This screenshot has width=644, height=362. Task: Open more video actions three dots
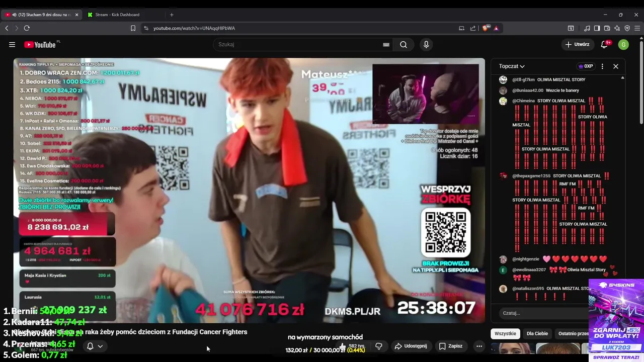479,346
